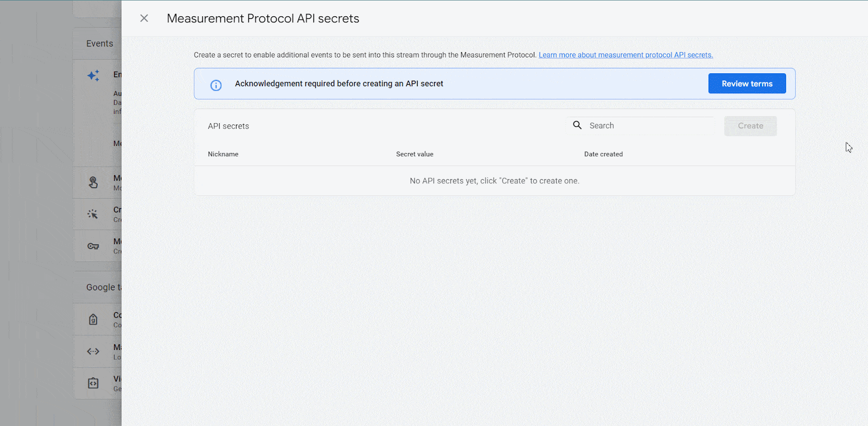The width and height of the screenshot is (868, 426).
Task: Click the code brackets manage tags icon
Action: pyautogui.click(x=93, y=351)
